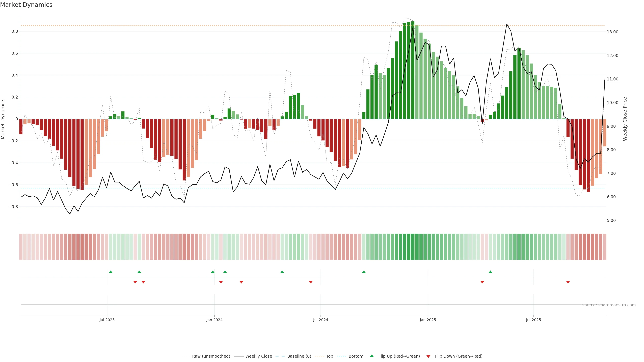This screenshot has height=362, width=644.
Task: Click the Bottom legend entry
Action: click(356, 356)
